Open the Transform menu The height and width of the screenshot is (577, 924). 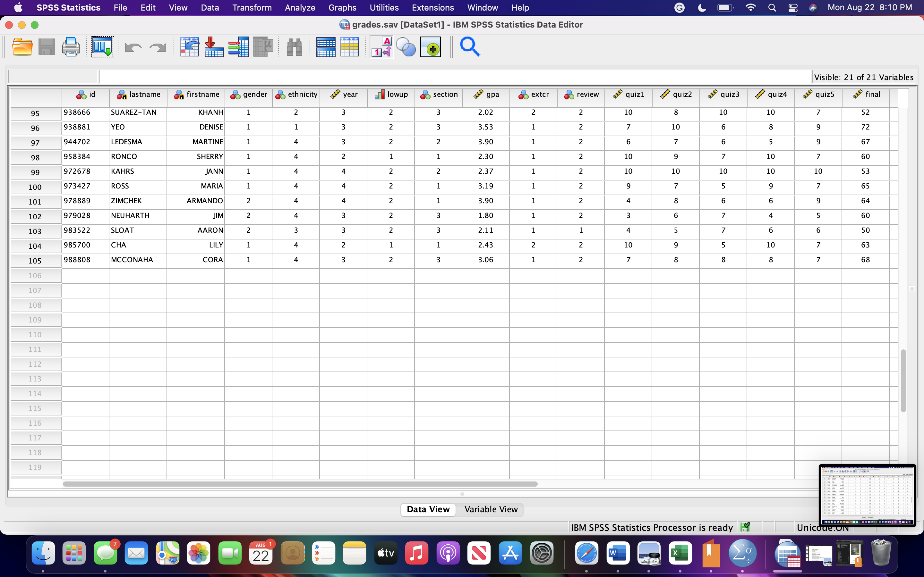click(x=252, y=8)
